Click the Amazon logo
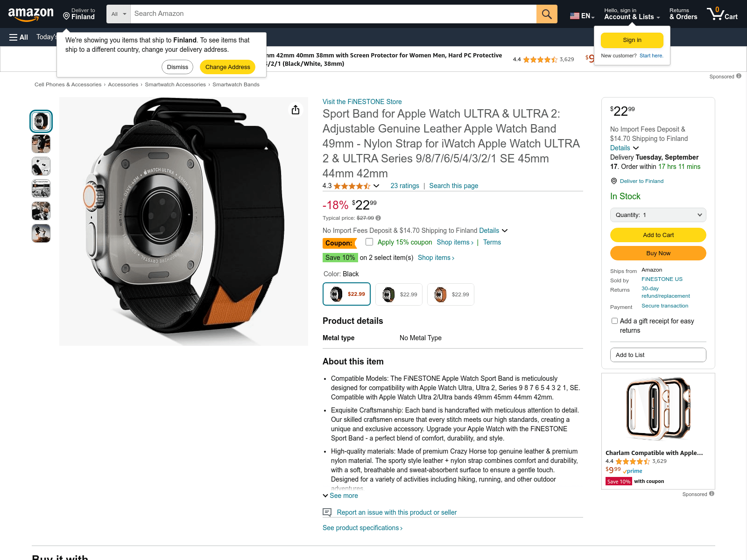 [x=31, y=14]
